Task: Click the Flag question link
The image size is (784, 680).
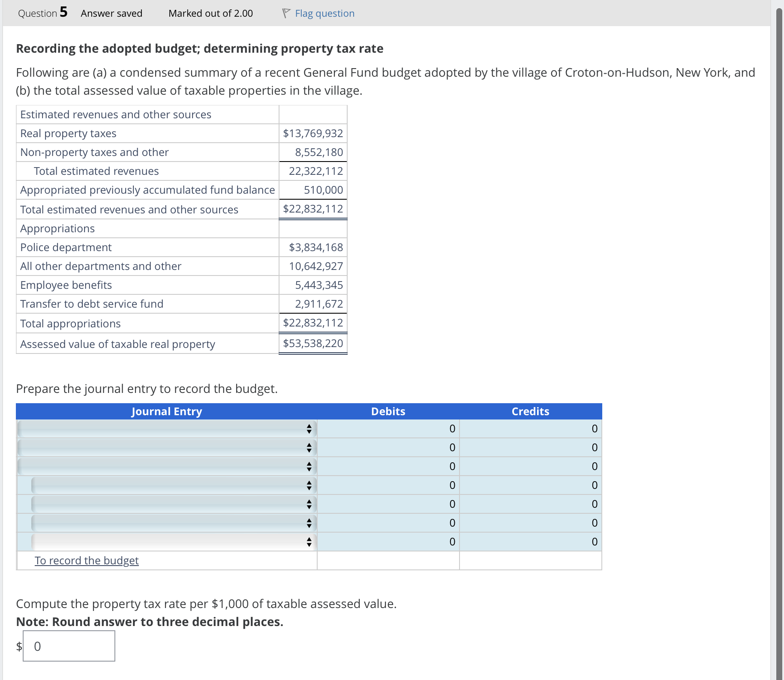Action: tap(324, 13)
